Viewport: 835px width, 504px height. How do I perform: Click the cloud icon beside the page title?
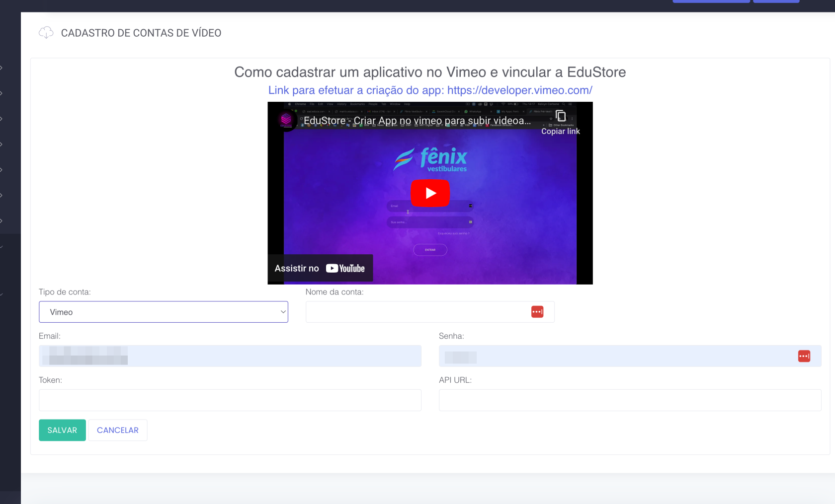coord(46,33)
